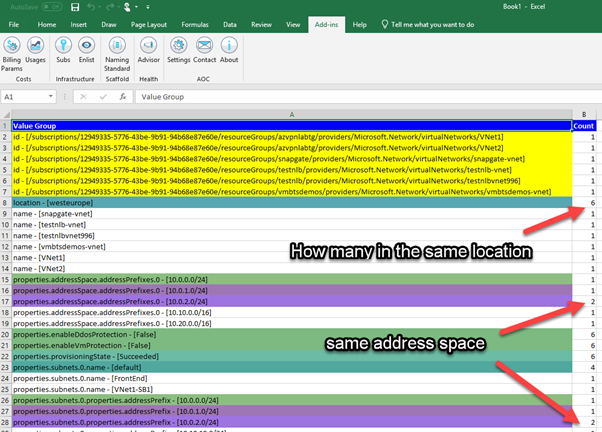Toggle the AutoSave switch
Screen dimensions: 602x432
pos(54,7)
